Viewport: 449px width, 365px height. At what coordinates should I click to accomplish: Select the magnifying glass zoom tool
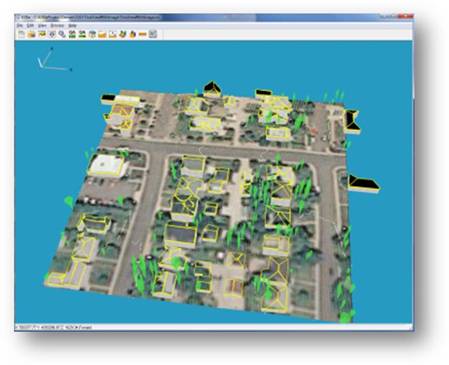click(x=62, y=34)
